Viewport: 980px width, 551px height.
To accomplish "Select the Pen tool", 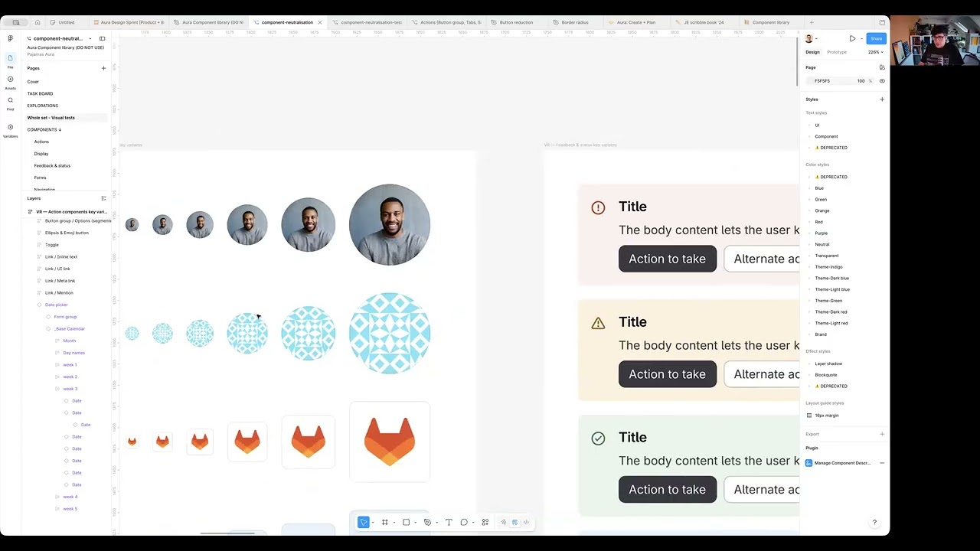I will [x=428, y=522].
